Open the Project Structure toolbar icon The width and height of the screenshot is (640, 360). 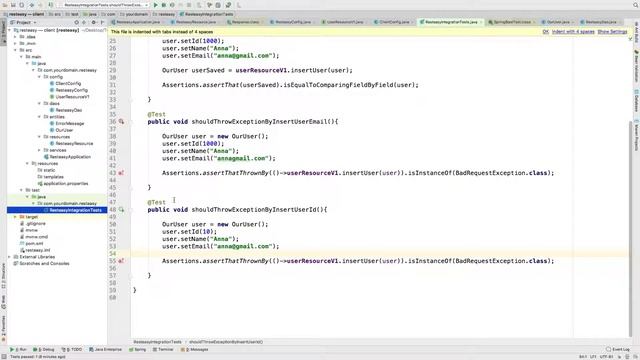218,5
